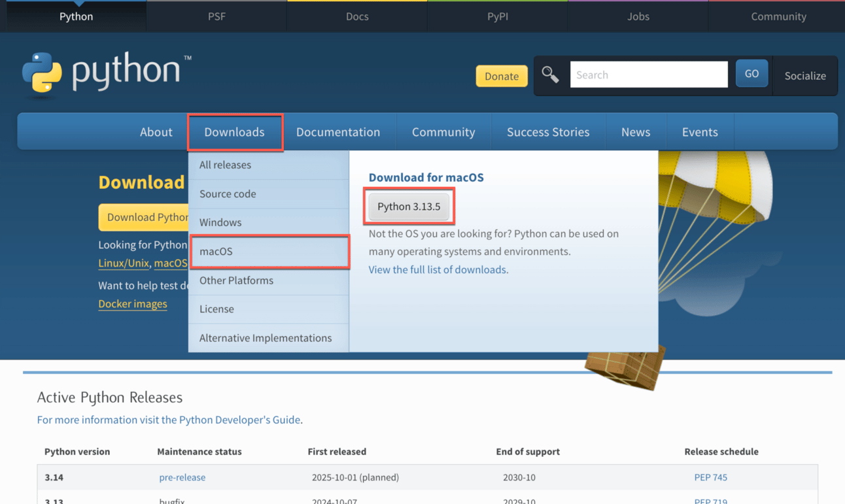Viewport: 845px width, 504px height.
Task: Open the Events menu in the main navigation
Action: (x=700, y=132)
